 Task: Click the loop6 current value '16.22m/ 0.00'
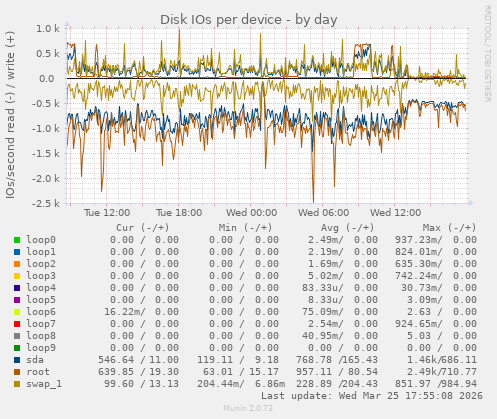[141, 312]
